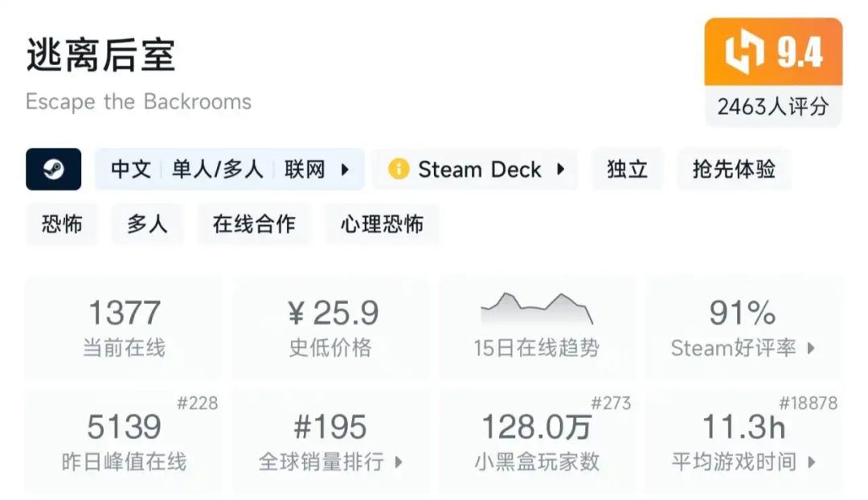Click the 小黑盒玩家数 128.0万 card
868x500 pixels.
point(537,441)
